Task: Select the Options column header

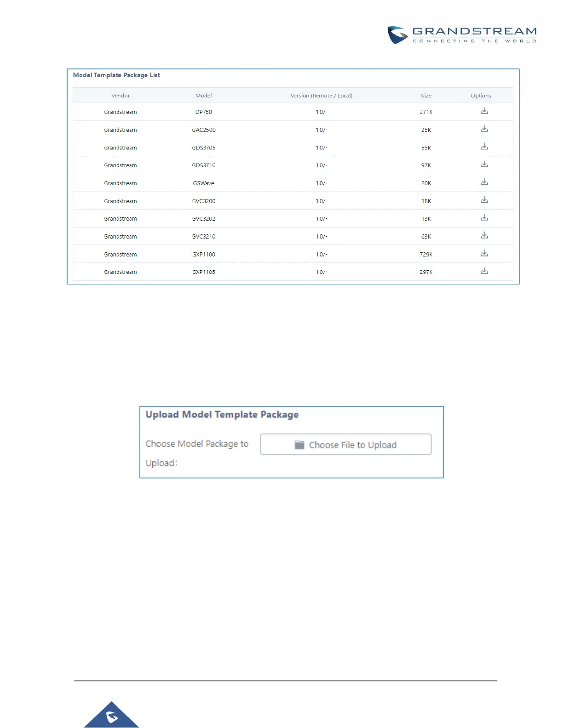Action: (x=481, y=96)
